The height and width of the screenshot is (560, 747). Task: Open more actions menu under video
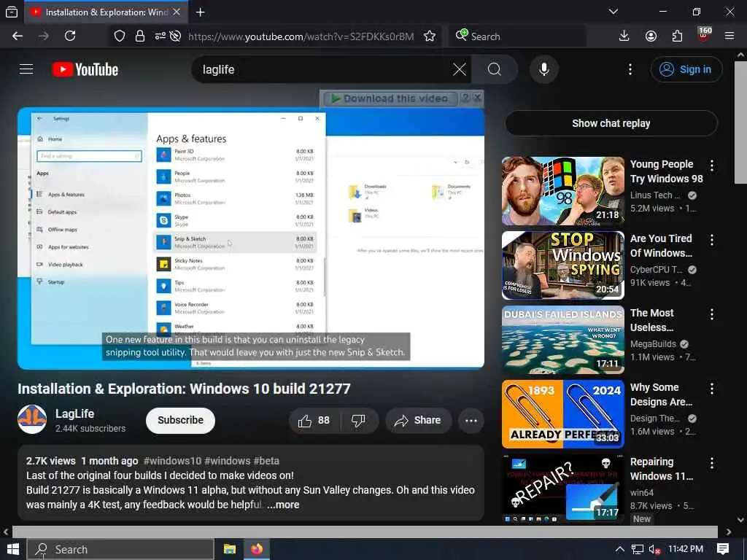click(471, 421)
